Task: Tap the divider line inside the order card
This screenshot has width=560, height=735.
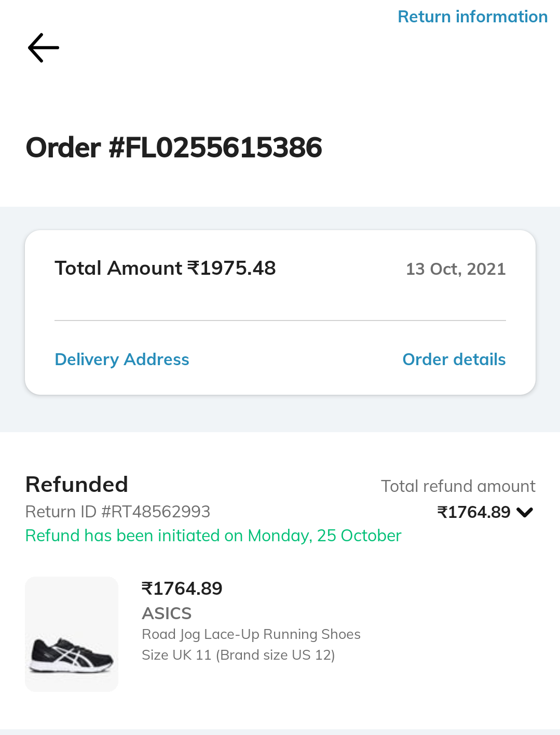Action: pos(280,320)
